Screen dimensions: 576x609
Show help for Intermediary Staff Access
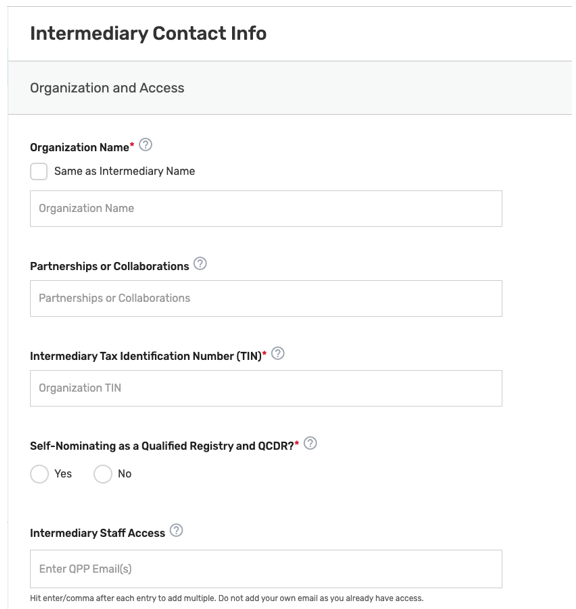(x=176, y=531)
